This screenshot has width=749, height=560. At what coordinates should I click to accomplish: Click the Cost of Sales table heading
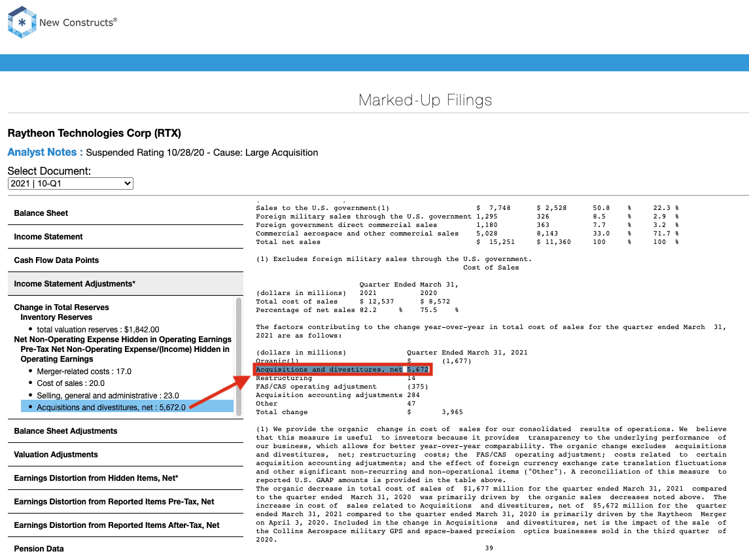tap(491, 268)
